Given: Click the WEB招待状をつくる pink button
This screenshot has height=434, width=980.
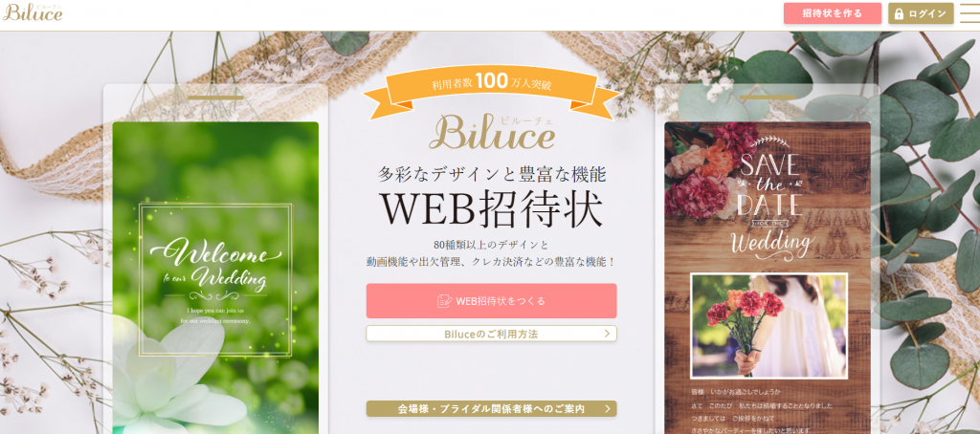Looking at the screenshot, I should tap(491, 301).
